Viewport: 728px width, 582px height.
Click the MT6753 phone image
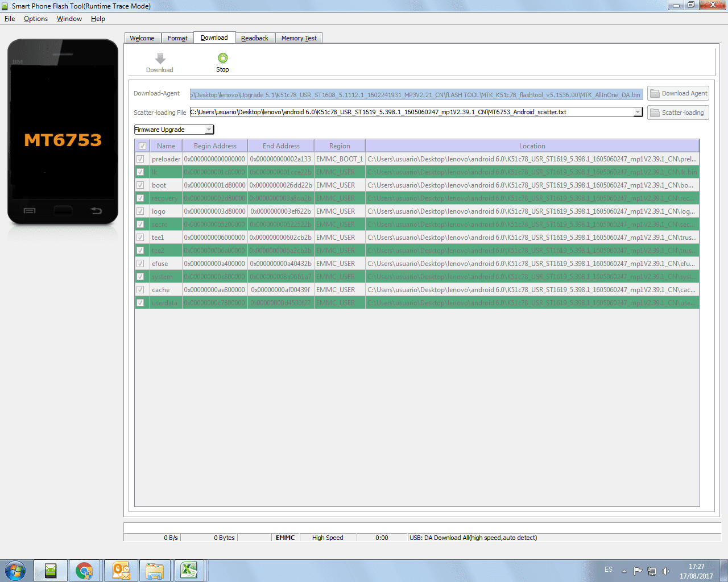[x=63, y=132]
